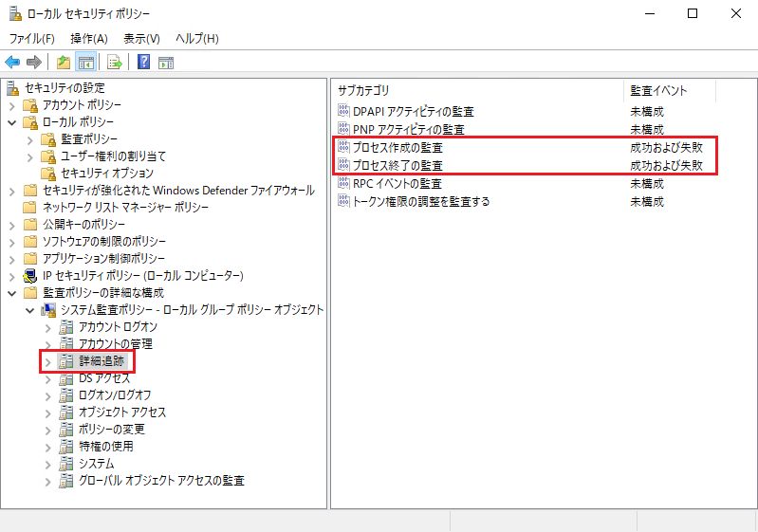This screenshot has height=532, width=758.
Task: Expand the ログオン/ログオフ chevron
Action: coord(48,395)
